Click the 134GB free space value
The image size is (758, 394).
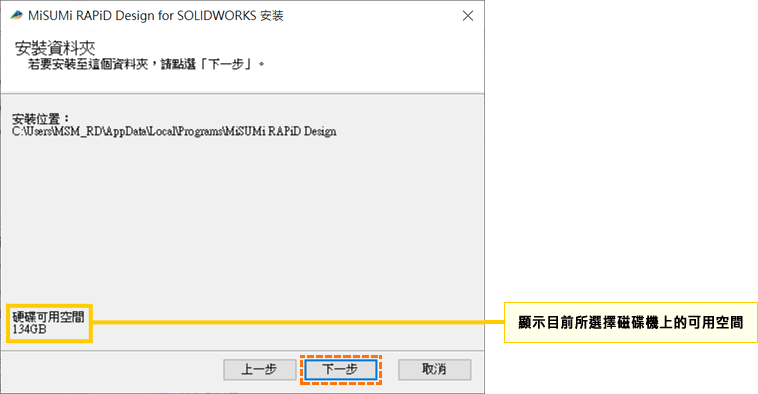click(29, 329)
